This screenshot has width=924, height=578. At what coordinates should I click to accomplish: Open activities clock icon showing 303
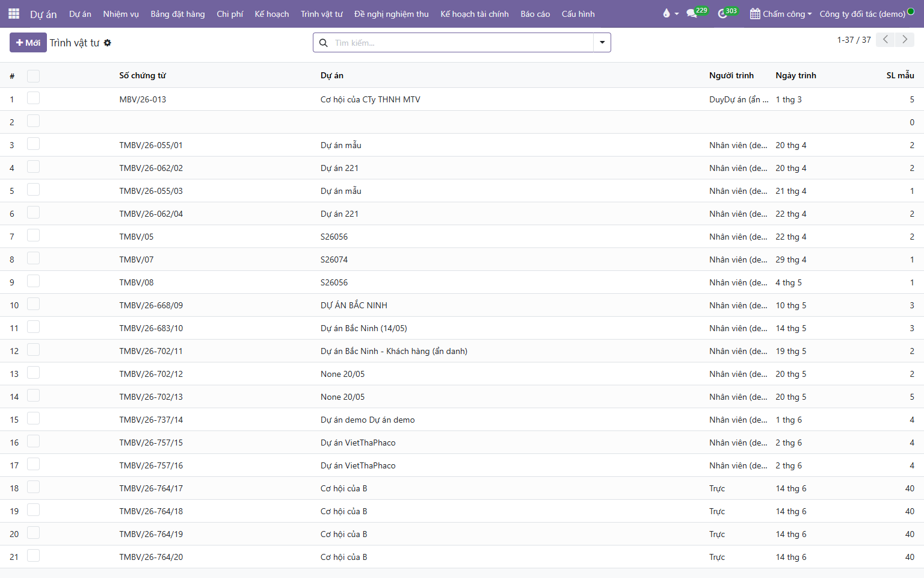pyautogui.click(x=728, y=13)
